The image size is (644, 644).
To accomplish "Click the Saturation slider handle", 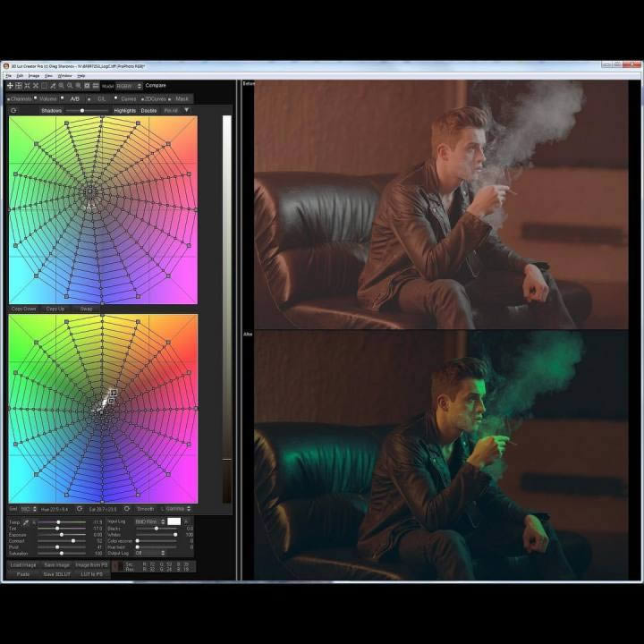I will pyautogui.click(x=62, y=554).
